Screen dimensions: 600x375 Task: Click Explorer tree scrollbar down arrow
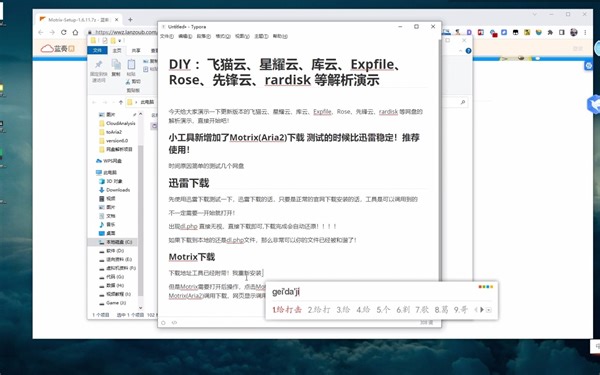click(140, 307)
